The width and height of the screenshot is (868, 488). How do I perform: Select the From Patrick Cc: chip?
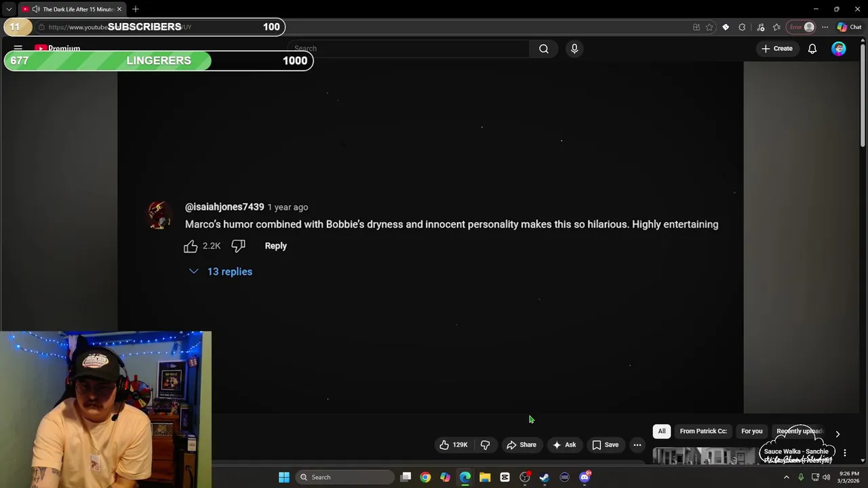click(703, 431)
